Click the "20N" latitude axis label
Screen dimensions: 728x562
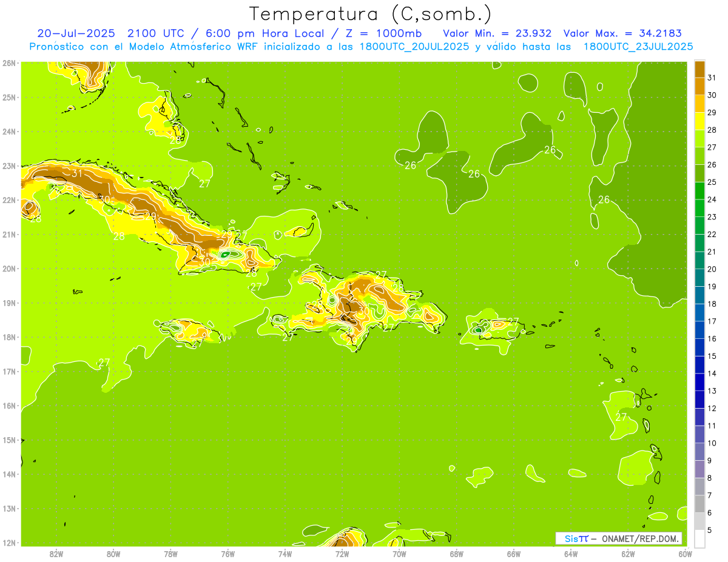(x=8, y=269)
